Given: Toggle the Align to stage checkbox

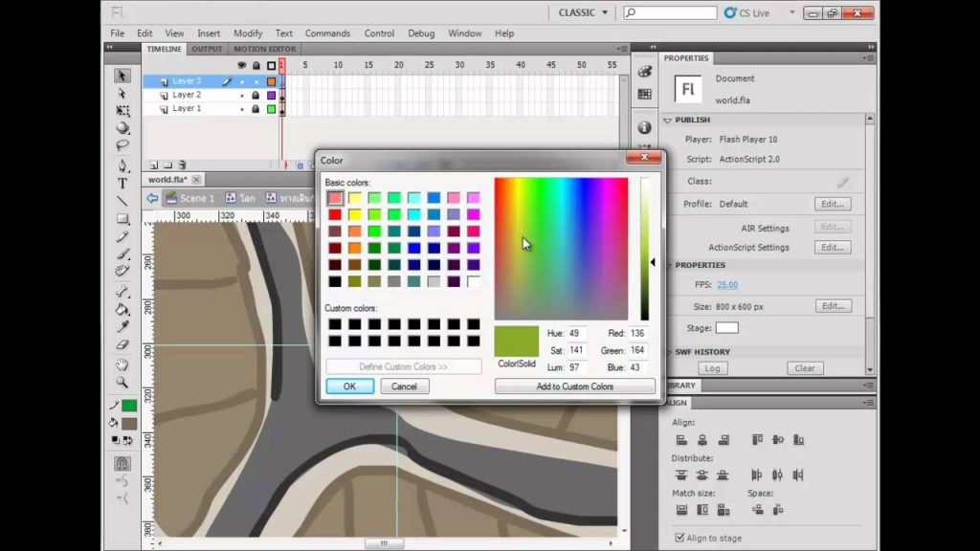Looking at the screenshot, I should (679, 538).
